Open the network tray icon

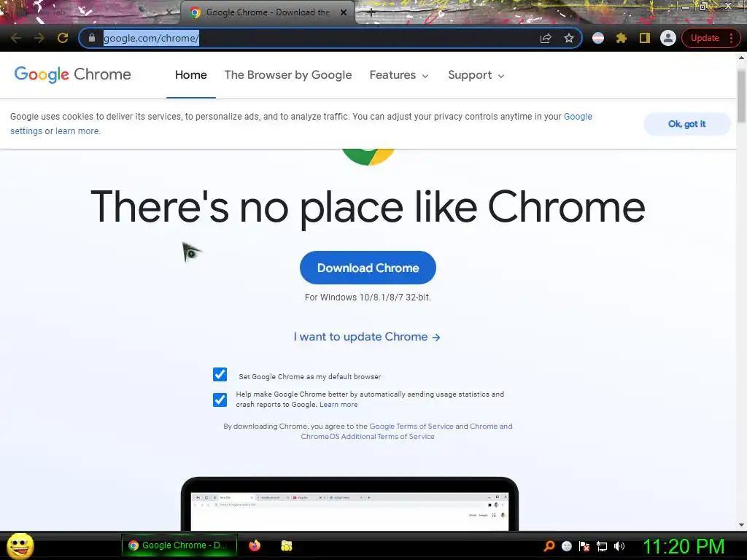pyautogui.click(x=602, y=546)
